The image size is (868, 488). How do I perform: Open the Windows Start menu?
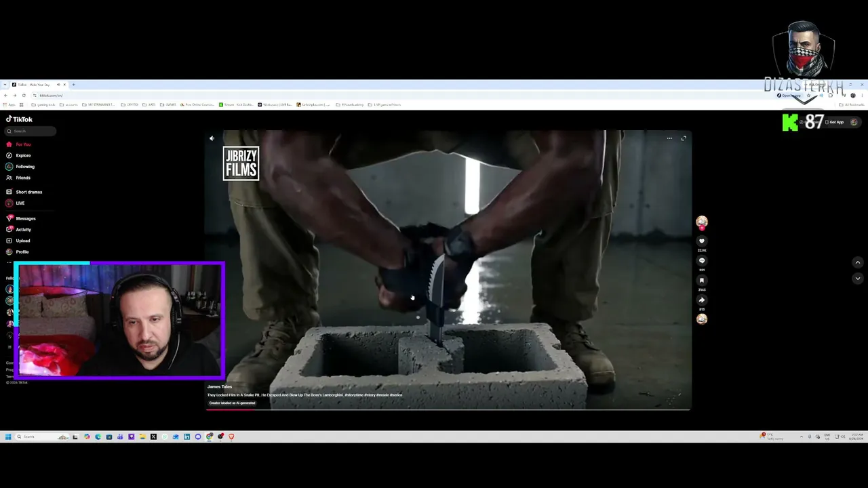(x=8, y=436)
